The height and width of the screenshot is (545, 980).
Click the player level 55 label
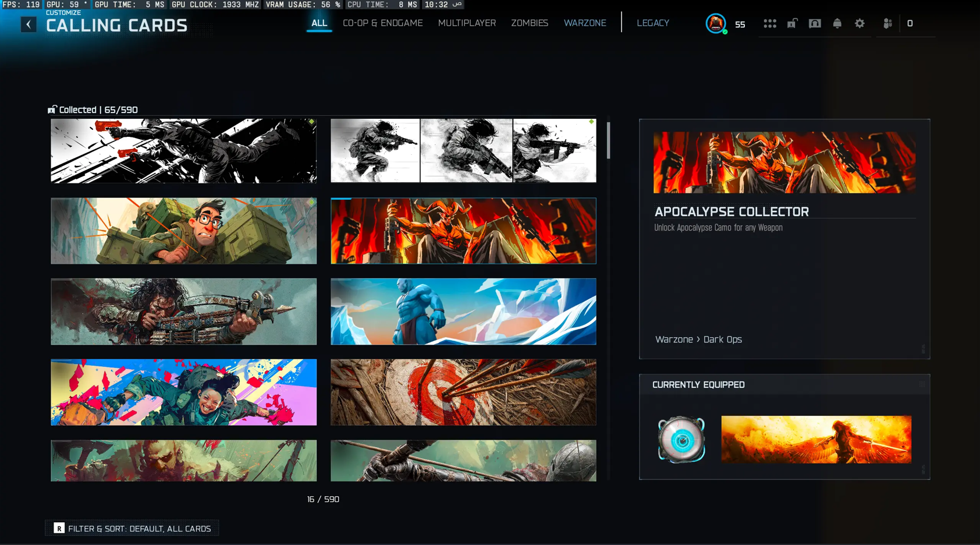(x=740, y=24)
